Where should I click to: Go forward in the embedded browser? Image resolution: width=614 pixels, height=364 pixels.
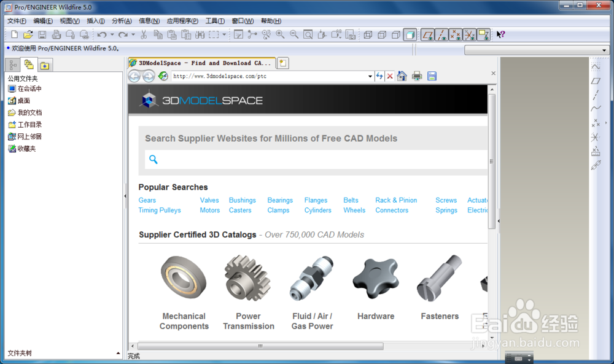point(149,76)
